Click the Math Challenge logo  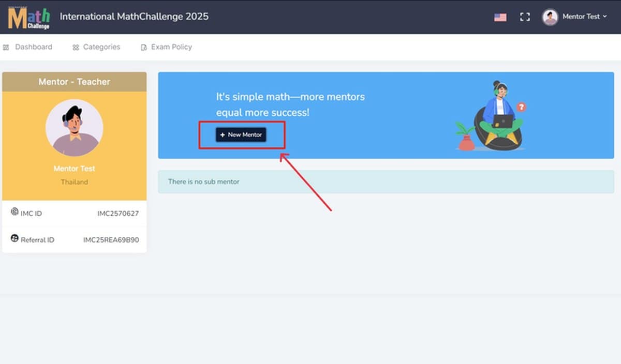29,17
